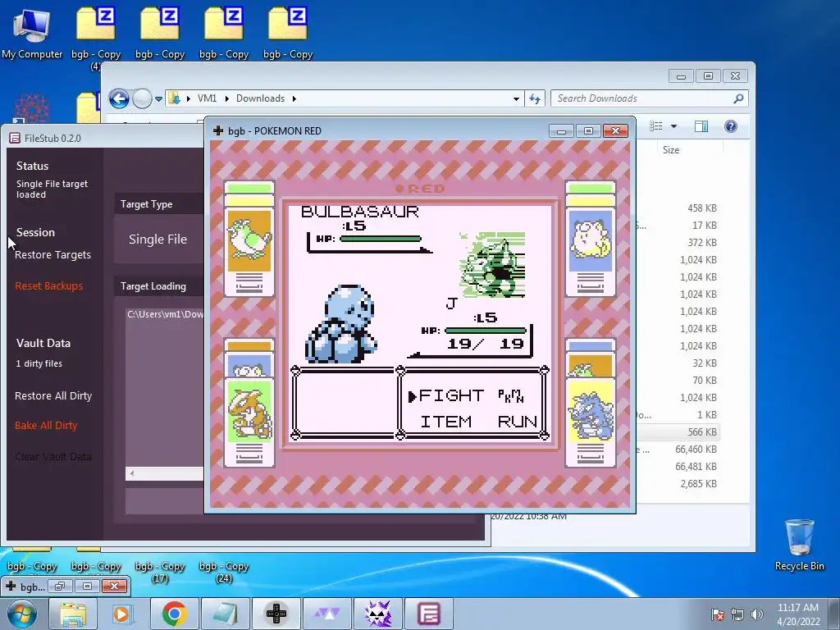
Task: Open the purple spiky creature taskbar app
Action: [378, 614]
